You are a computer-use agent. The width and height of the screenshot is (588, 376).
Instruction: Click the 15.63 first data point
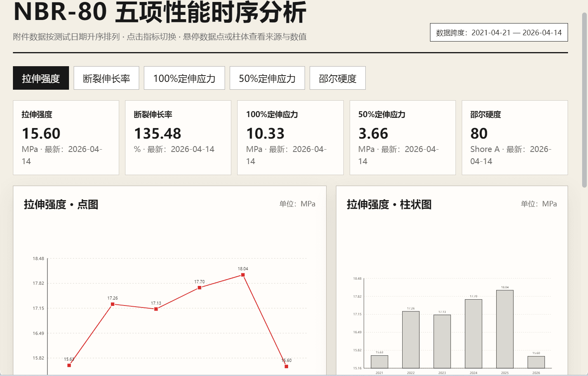(69, 365)
